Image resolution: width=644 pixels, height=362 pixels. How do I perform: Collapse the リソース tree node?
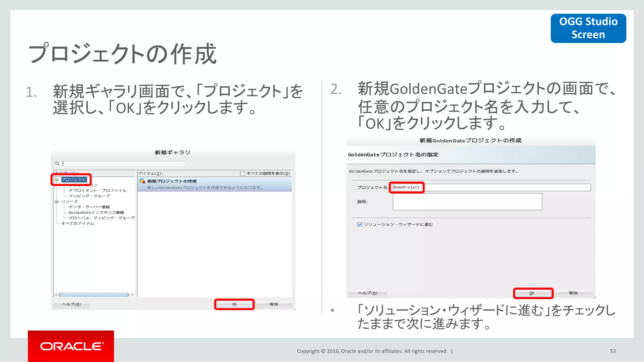click(x=57, y=202)
